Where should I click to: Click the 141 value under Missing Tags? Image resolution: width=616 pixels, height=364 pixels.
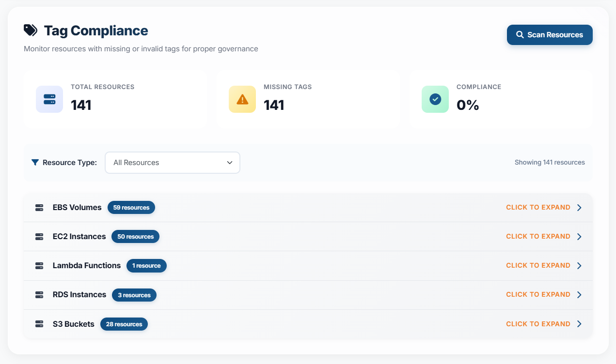point(274,105)
